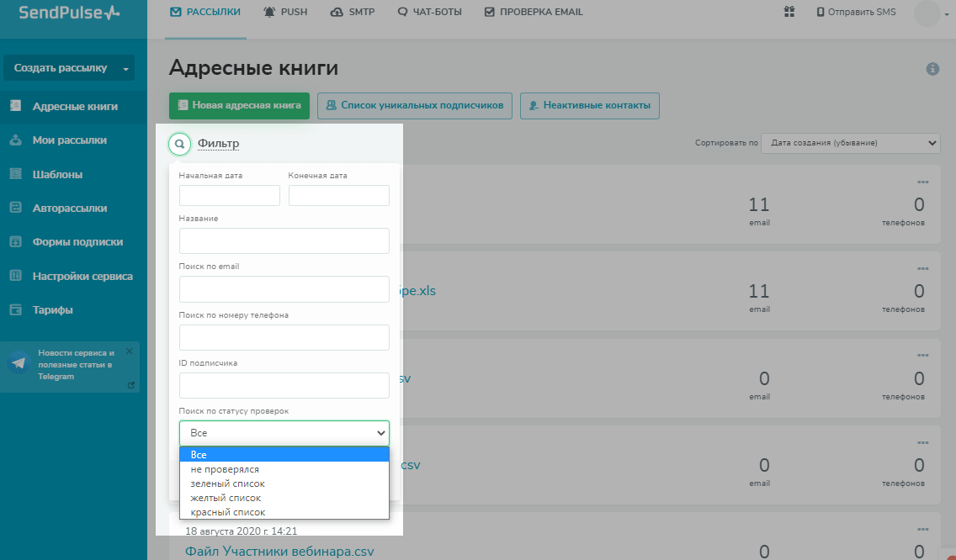Screen dimensions: 956x560
Task: Click 'Новая адресная книга' button
Action: coord(240,106)
